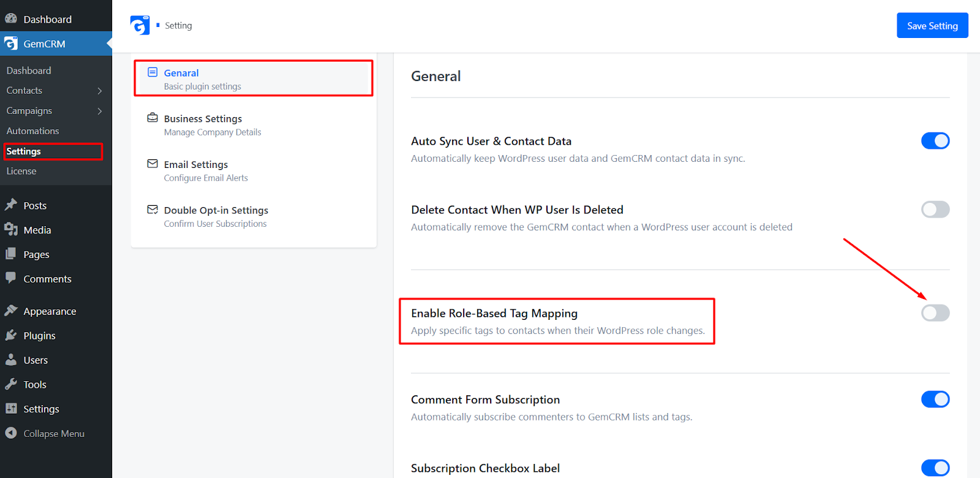The image size is (980, 478).
Task: Click 'Comment Form Subscription' label
Action: (x=485, y=400)
